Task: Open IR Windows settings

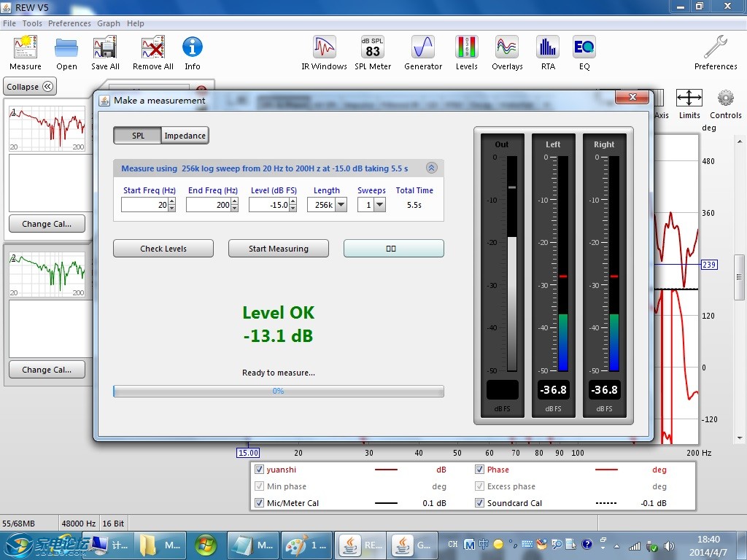Action: [x=324, y=52]
